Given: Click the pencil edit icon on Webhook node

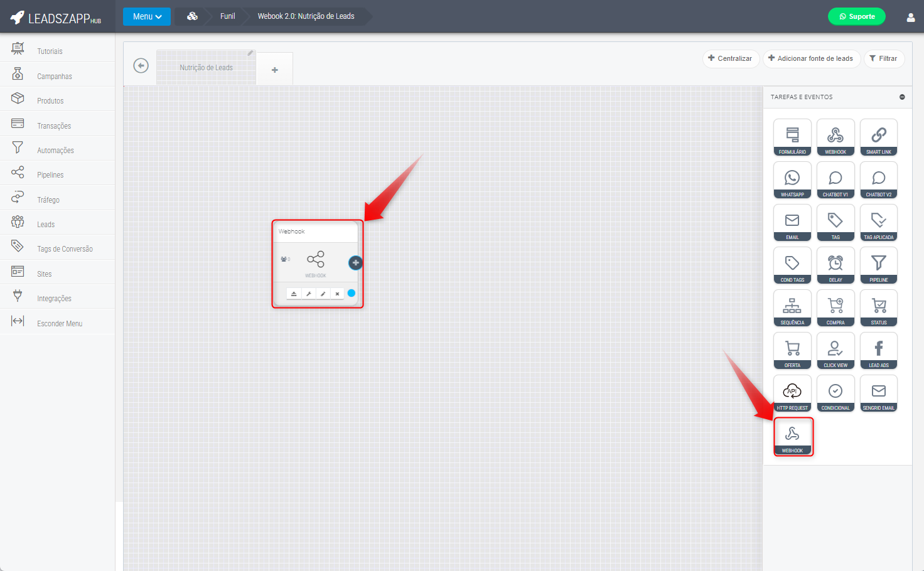Looking at the screenshot, I should (x=323, y=294).
